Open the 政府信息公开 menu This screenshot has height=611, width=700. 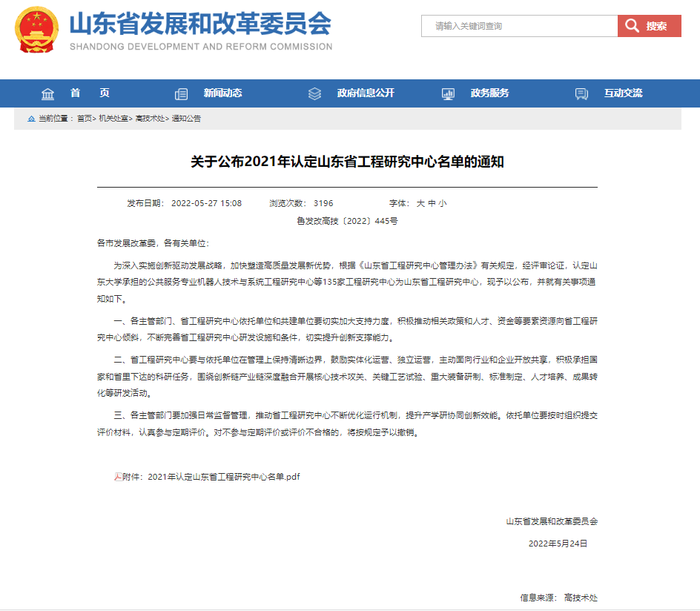pyautogui.click(x=366, y=93)
